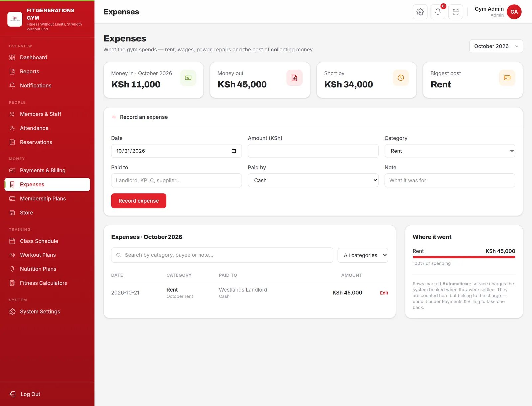Click the Record expense button
Viewport: 532px width, 406px height.
click(139, 201)
